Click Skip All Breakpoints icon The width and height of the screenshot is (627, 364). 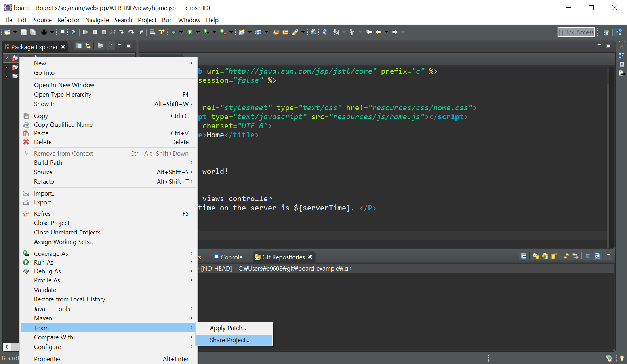pyautogui.click(x=73, y=32)
